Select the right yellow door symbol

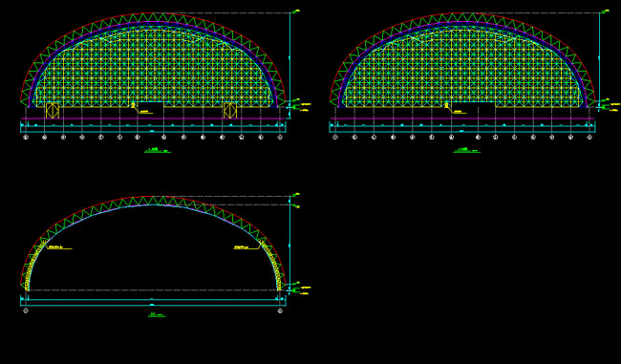click(x=230, y=111)
